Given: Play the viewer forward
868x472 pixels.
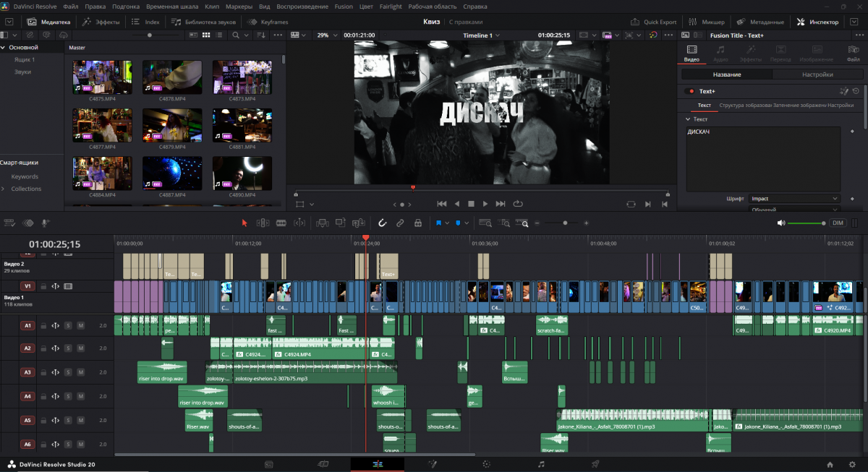Looking at the screenshot, I should (485, 204).
